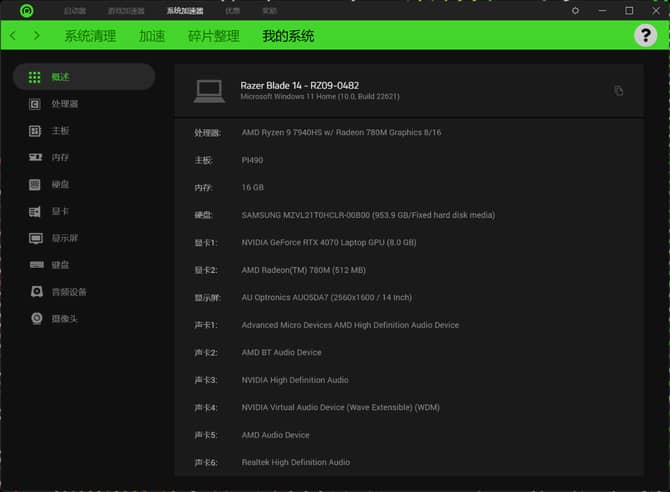
Task: Click NVIDIA High Definition Audio entry
Action: 295,380
